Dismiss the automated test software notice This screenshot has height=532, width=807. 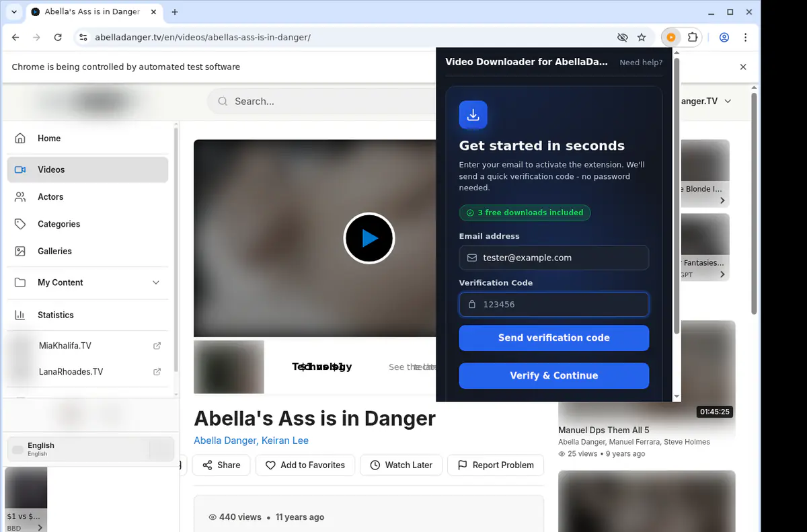(743, 67)
